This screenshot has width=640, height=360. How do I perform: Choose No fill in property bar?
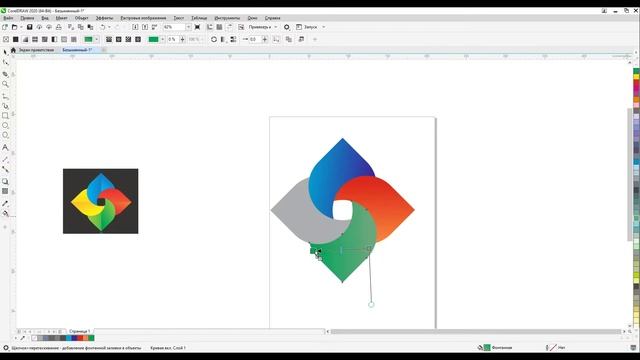pos(6,39)
